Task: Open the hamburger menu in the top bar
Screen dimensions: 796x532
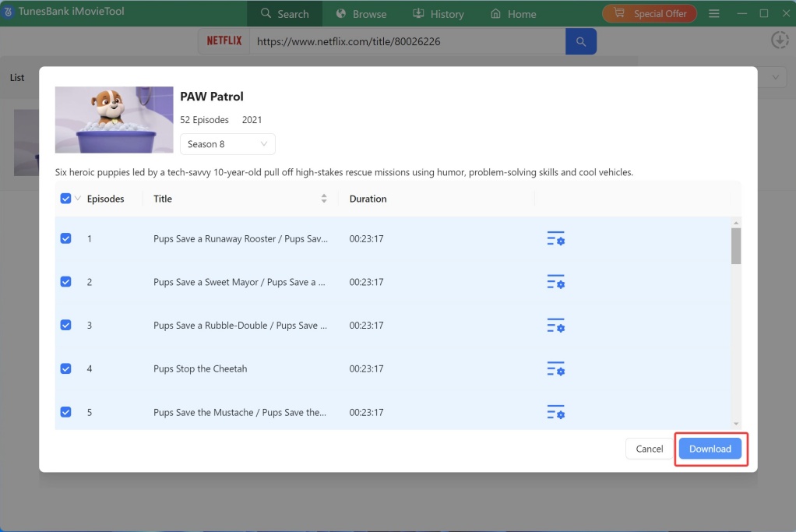Action: click(713, 13)
